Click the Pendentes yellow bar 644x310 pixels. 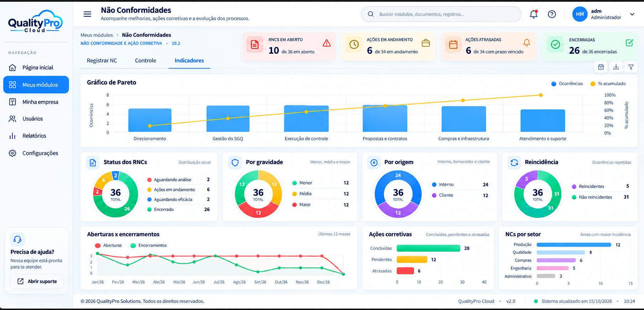(412, 260)
